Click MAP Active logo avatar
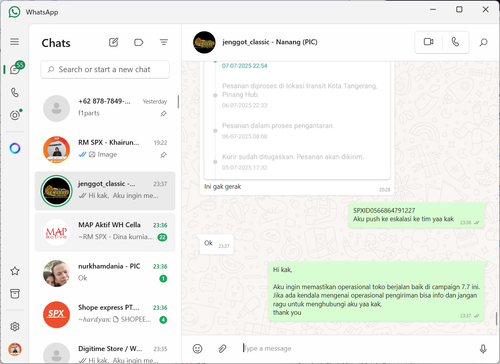The image size is (500, 364). [56, 232]
